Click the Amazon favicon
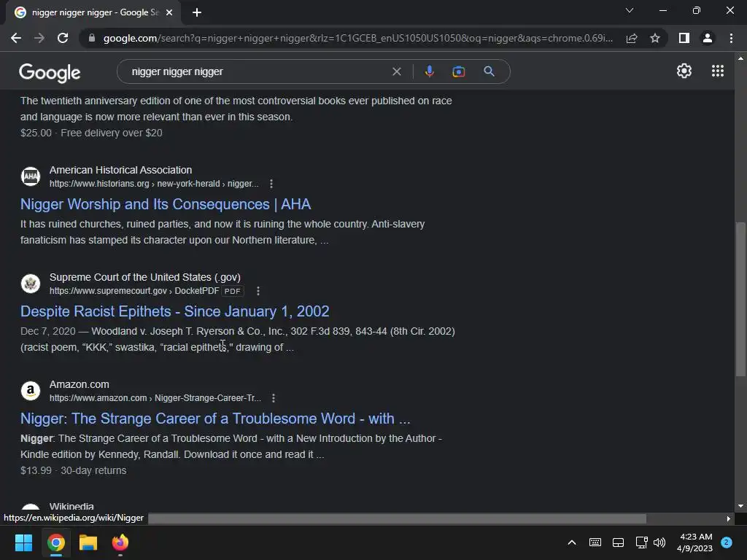The height and width of the screenshot is (560, 747). pyautogui.click(x=31, y=391)
